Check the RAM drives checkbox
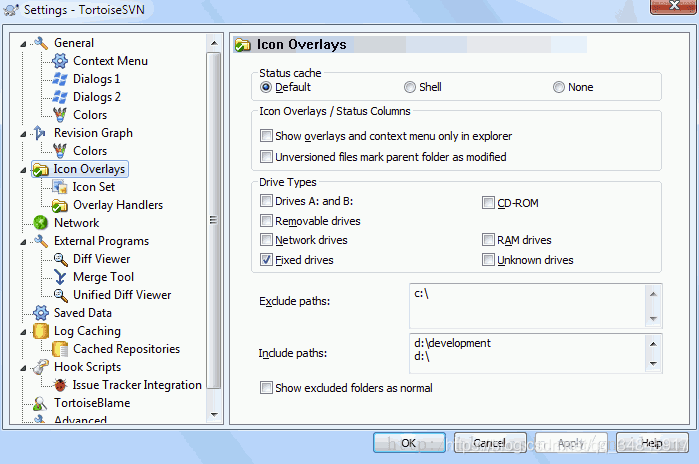This screenshot has width=699, height=464. click(488, 240)
